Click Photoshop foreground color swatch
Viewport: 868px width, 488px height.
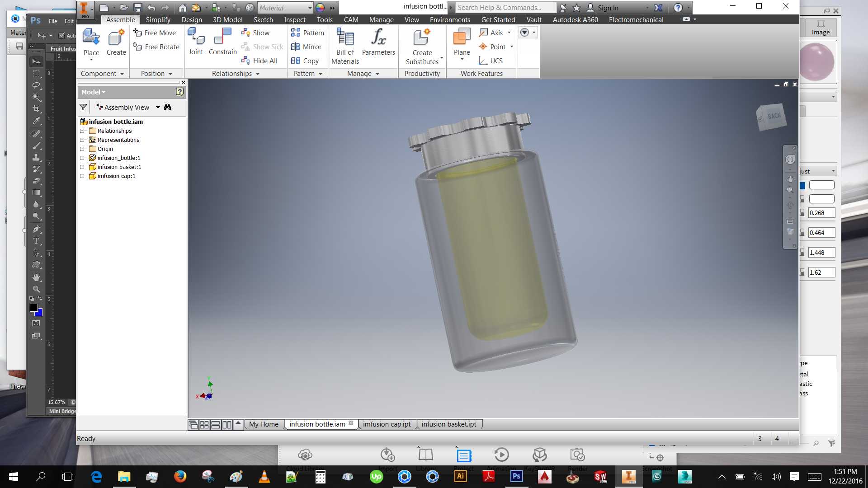click(33, 308)
